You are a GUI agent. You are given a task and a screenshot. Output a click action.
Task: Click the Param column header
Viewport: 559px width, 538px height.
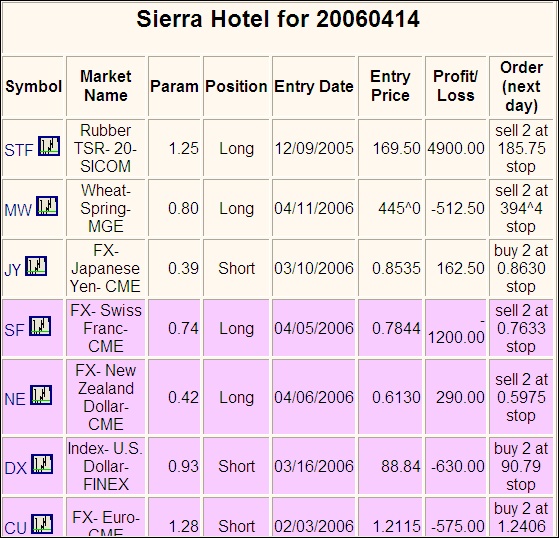pyautogui.click(x=174, y=86)
